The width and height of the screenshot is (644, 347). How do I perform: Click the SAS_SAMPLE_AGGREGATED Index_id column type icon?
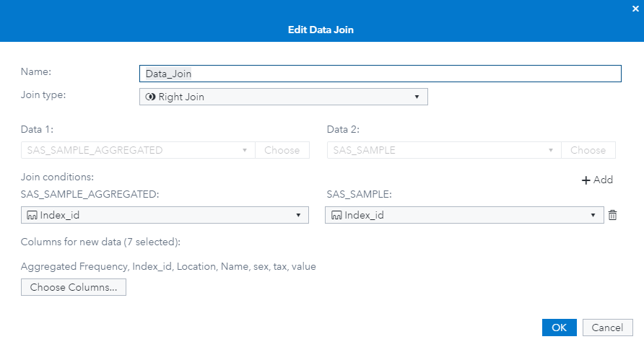[32, 215]
